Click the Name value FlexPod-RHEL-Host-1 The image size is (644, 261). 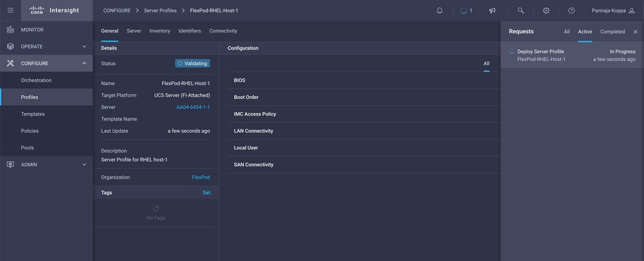coord(186,83)
